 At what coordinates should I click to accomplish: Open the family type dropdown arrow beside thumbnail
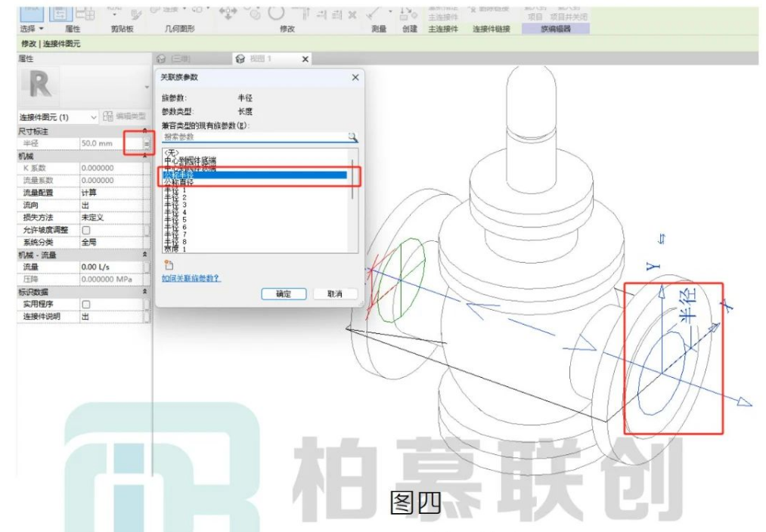click(147, 88)
